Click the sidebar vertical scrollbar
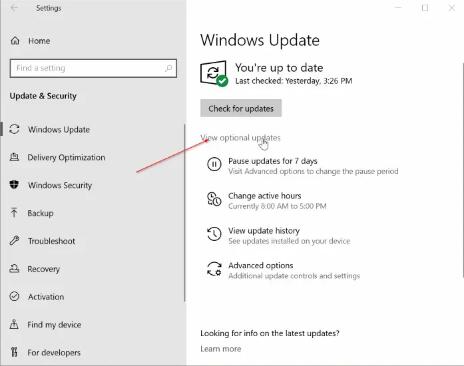Viewport: 464px width, 366px height. coord(184,213)
